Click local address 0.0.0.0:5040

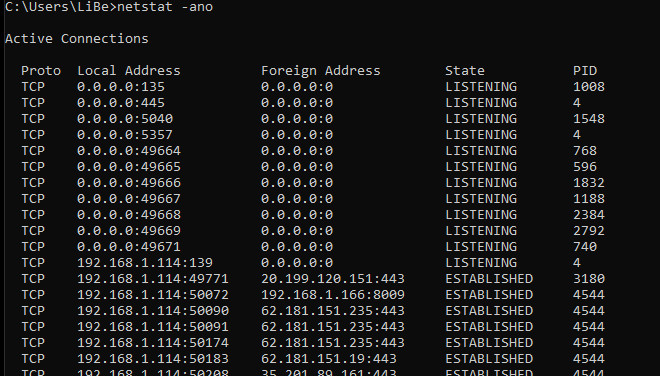point(125,119)
